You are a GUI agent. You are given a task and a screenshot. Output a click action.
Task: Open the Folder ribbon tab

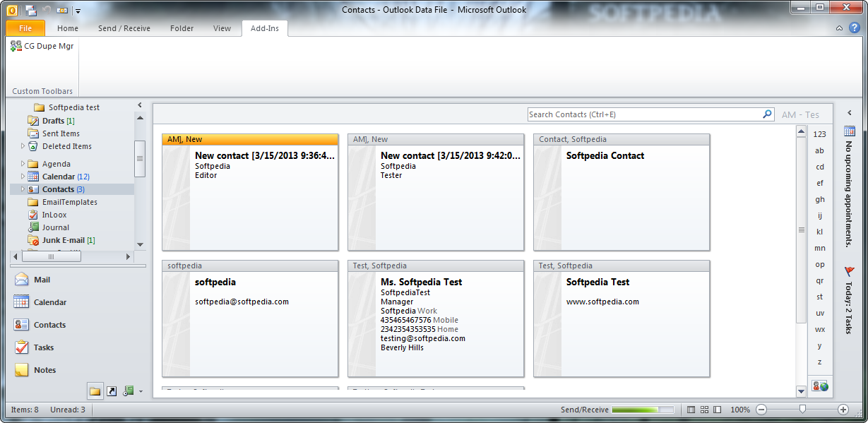point(182,28)
